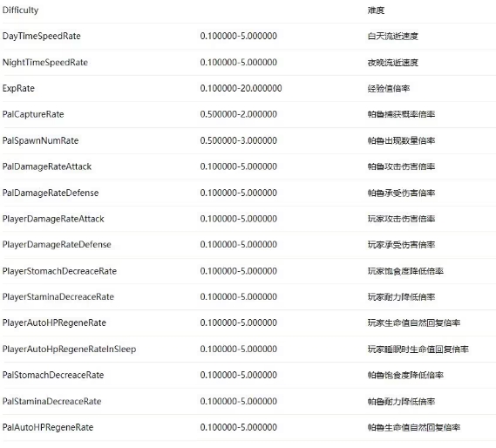Click the PalDamageRateDefense parameter text
Screen dimensions: 496x448
pos(51,193)
